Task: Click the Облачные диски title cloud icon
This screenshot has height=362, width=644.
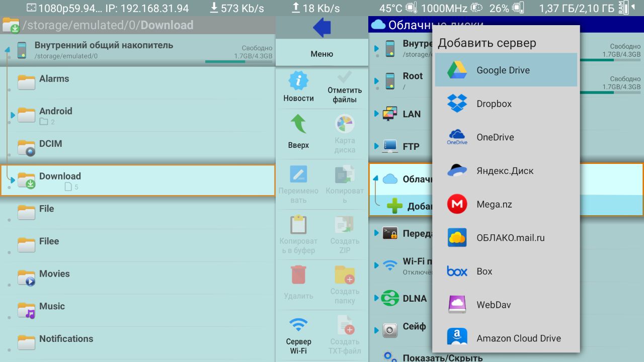Action: (x=378, y=25)
